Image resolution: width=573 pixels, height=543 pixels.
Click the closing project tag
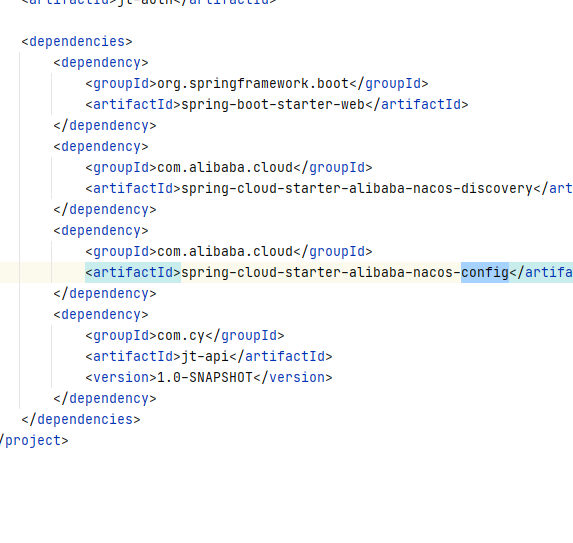(34, 440)
